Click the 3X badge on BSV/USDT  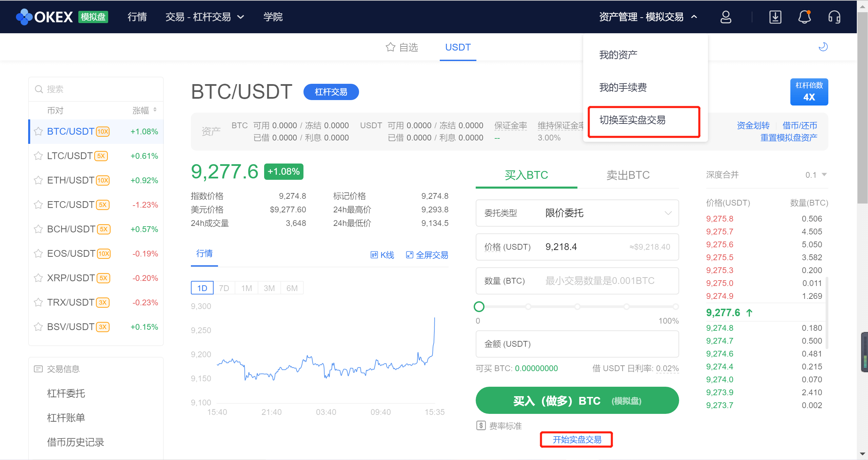tap(103, 327)
